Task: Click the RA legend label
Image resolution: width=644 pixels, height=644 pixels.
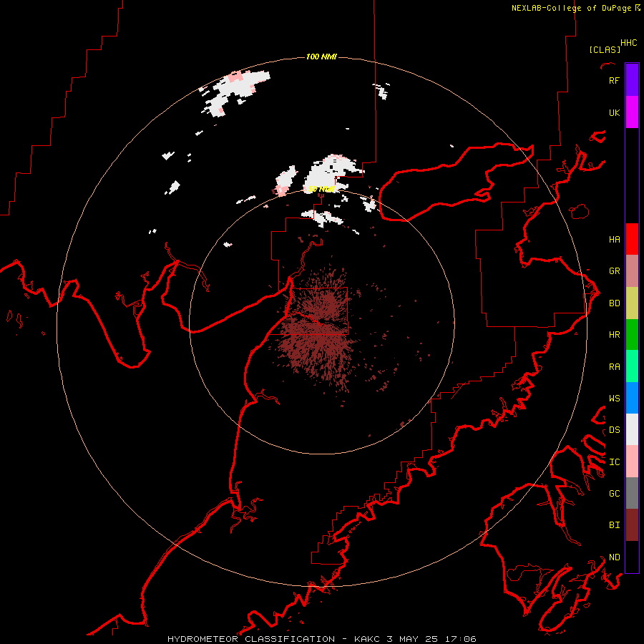Action: click(614, 367)
